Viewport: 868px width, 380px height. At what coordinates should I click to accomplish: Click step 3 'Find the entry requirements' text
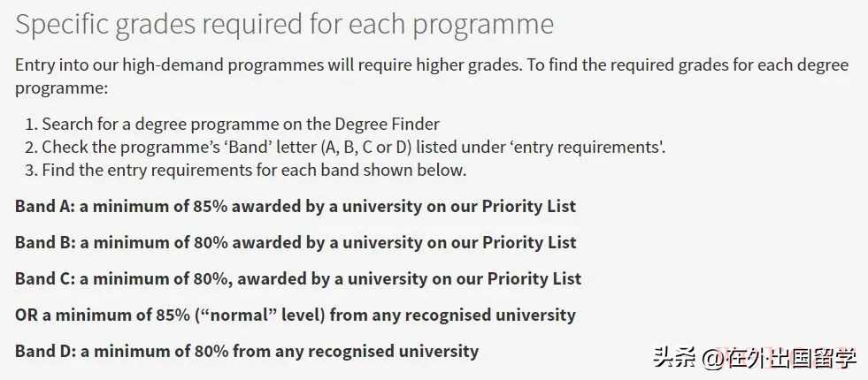tap(254, 170)
